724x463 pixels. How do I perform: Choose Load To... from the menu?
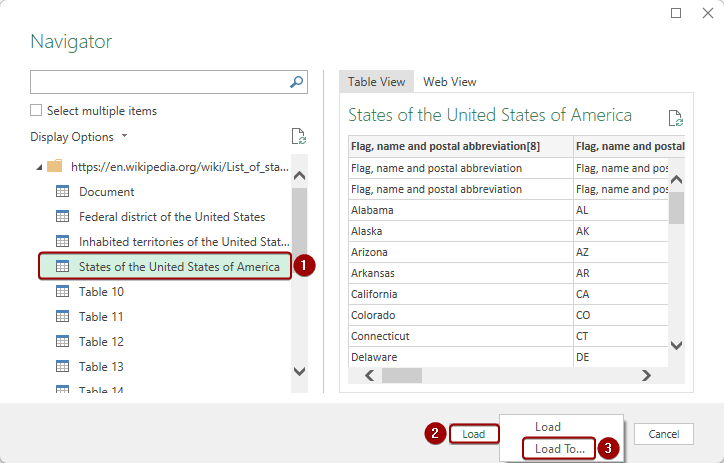560,449
